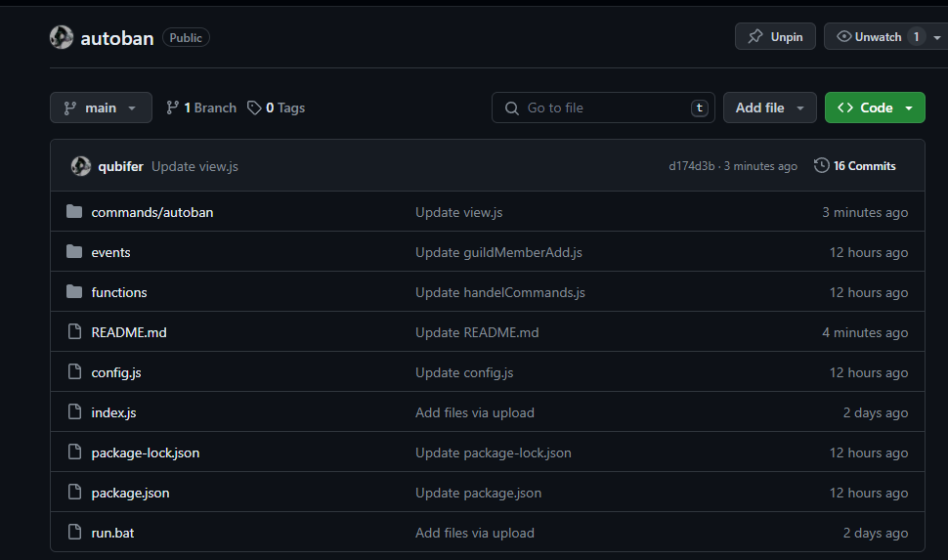
Task: Open the main branch selector dropdown
Action: 101,108
